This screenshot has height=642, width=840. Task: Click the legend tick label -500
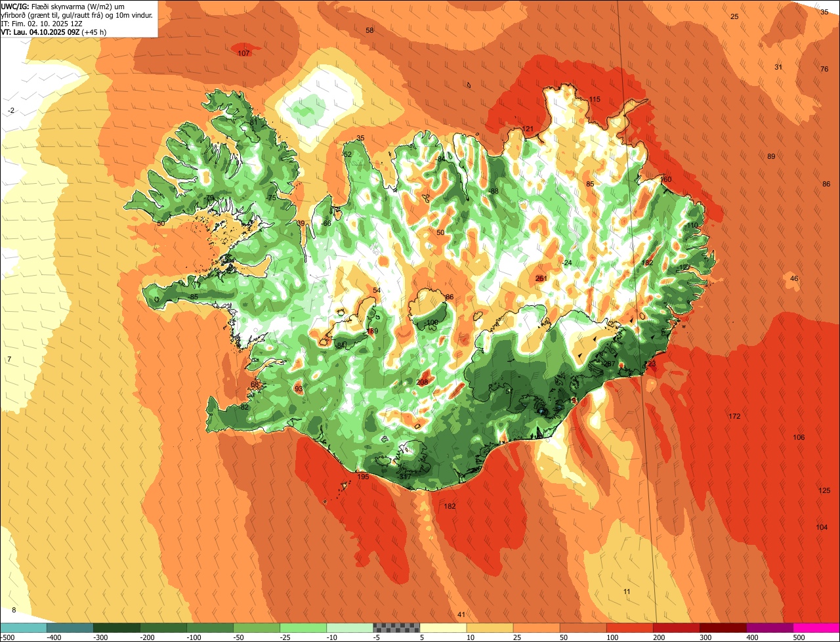click(7, 637)
